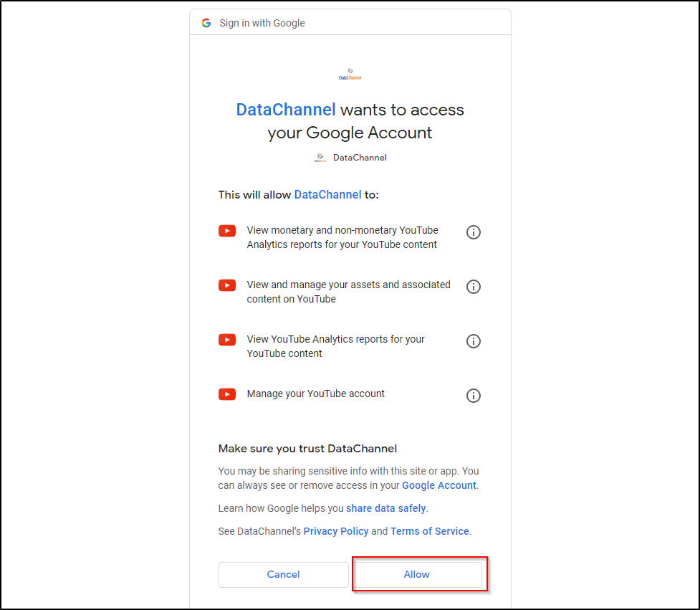Open info for View YouTube Analytics reports permission
The image size is (700, 610).
[473, 341]
